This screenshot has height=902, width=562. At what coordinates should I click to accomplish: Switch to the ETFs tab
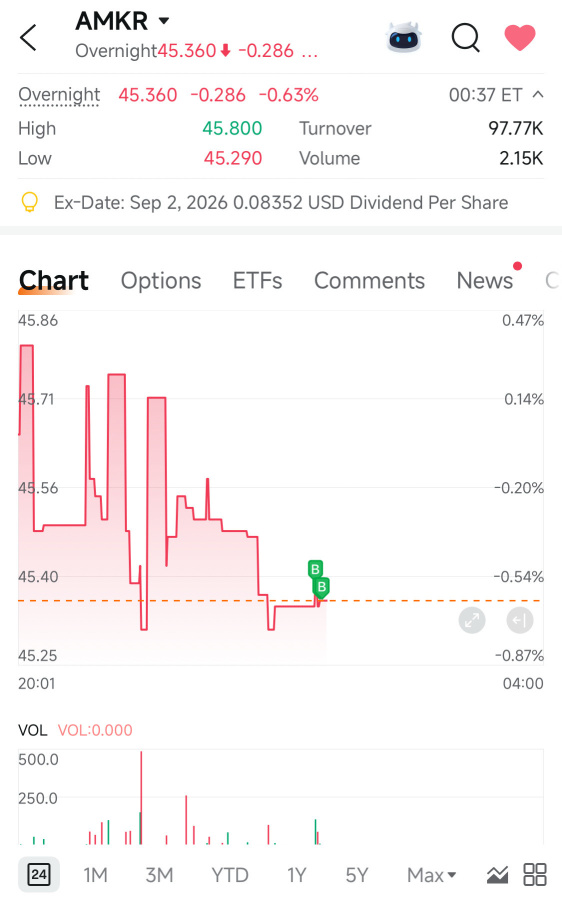click(x=257, y=281)
